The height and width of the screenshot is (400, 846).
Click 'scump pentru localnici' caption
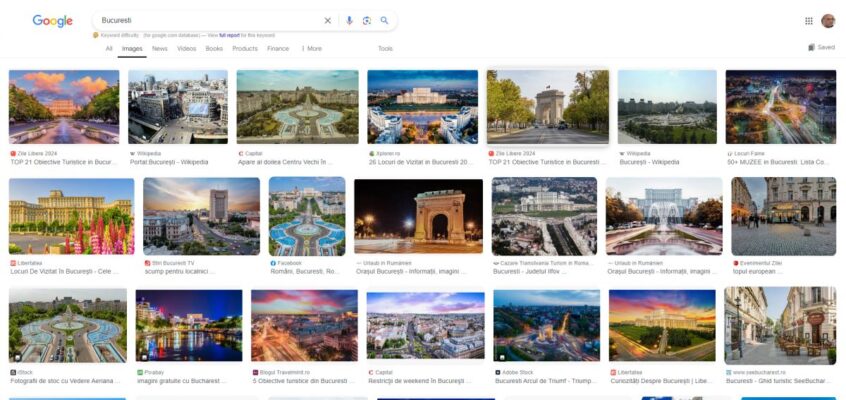point(180,272)
